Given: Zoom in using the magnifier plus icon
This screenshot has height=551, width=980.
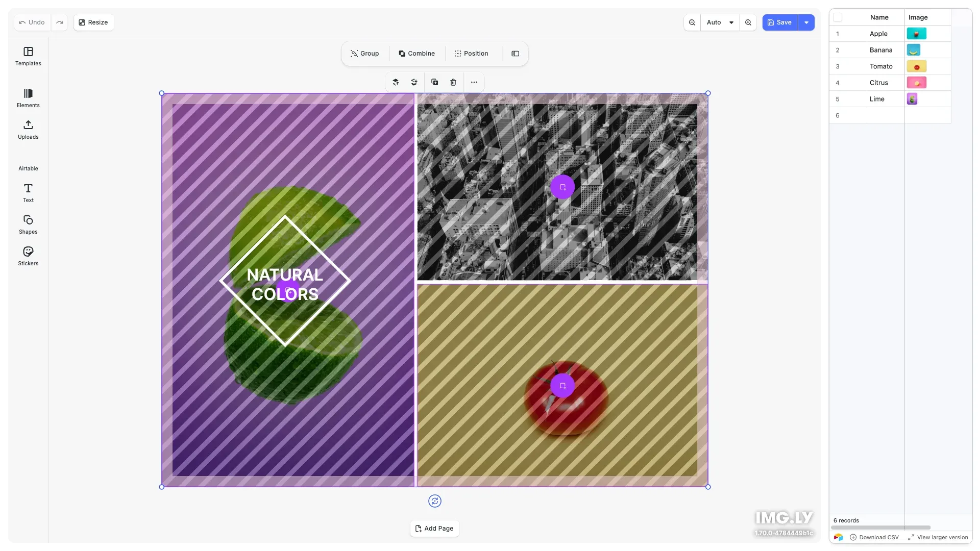Looking at the screenshot, I should [x=748, y=22].
